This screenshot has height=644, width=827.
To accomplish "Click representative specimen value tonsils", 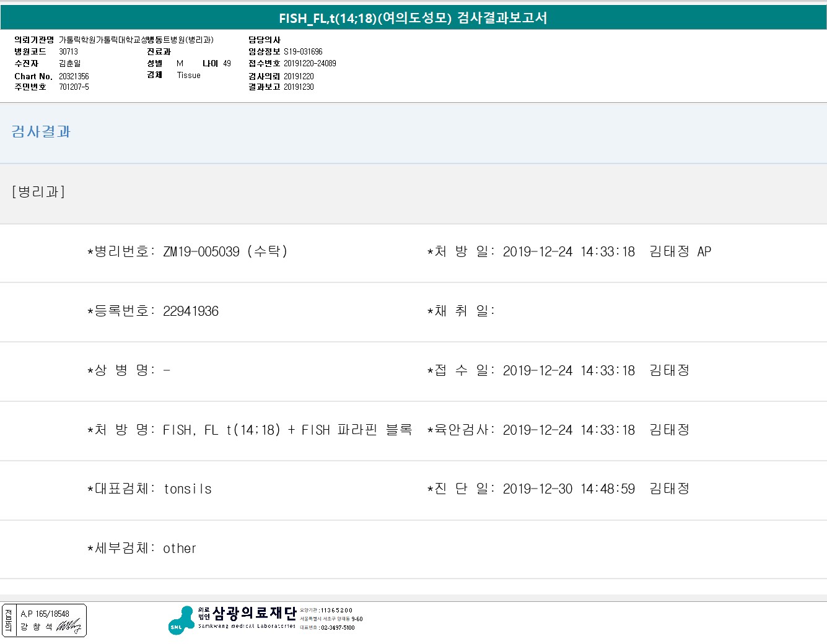I will pyautogui.click(x=188, y=489).
